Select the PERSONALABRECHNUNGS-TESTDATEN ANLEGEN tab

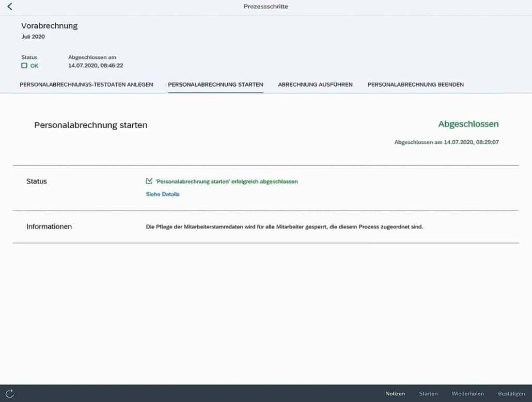point(86,84)
